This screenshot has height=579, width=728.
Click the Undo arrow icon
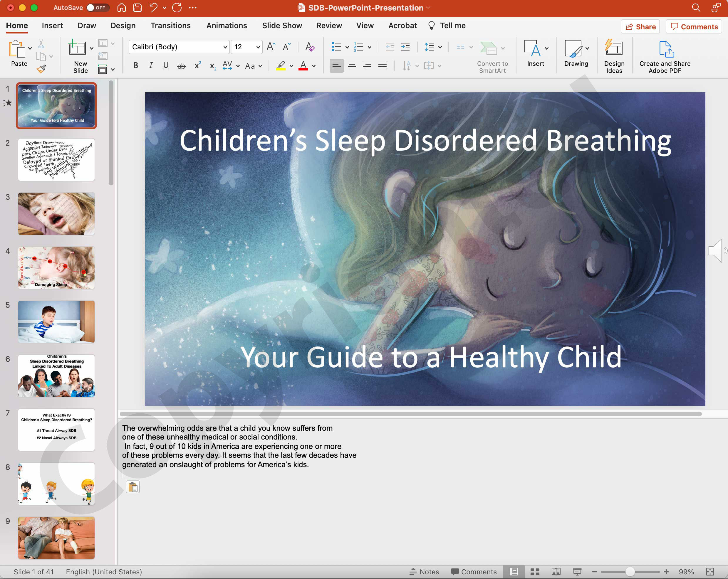(153, 8)
